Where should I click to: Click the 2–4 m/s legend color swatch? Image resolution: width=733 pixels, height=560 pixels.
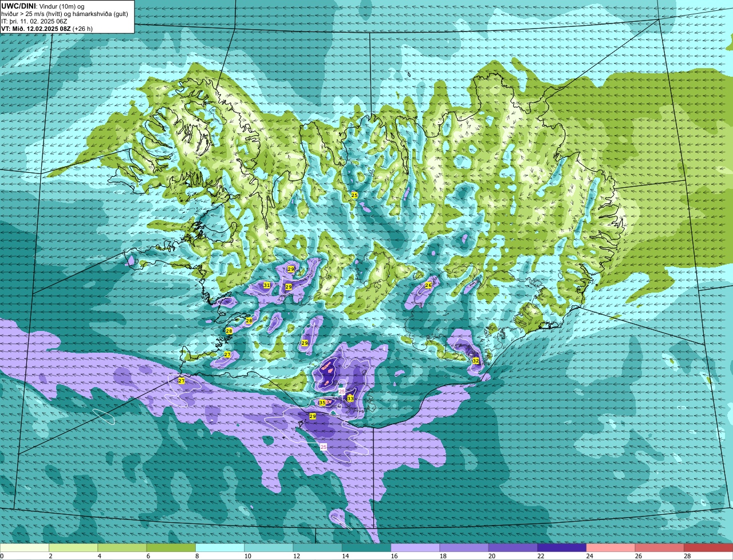(73, 547)
